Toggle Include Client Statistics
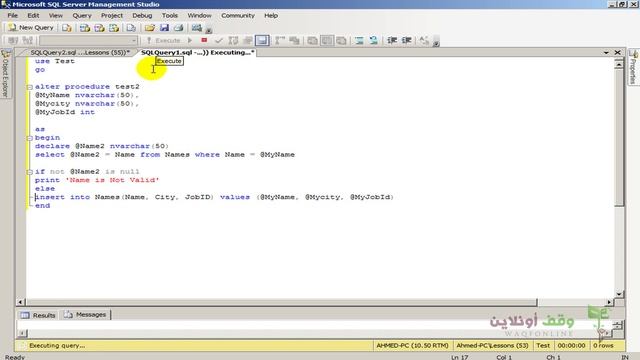 point(294,40)
